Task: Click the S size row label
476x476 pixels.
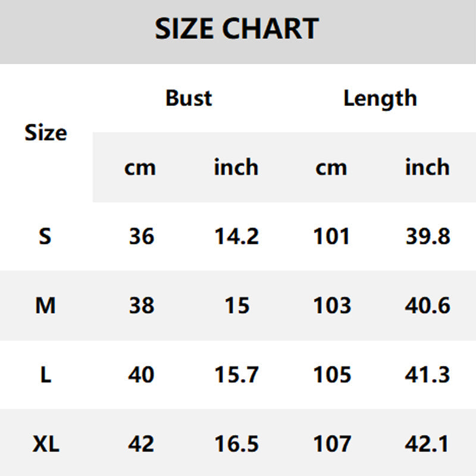Action: (45, 237)
